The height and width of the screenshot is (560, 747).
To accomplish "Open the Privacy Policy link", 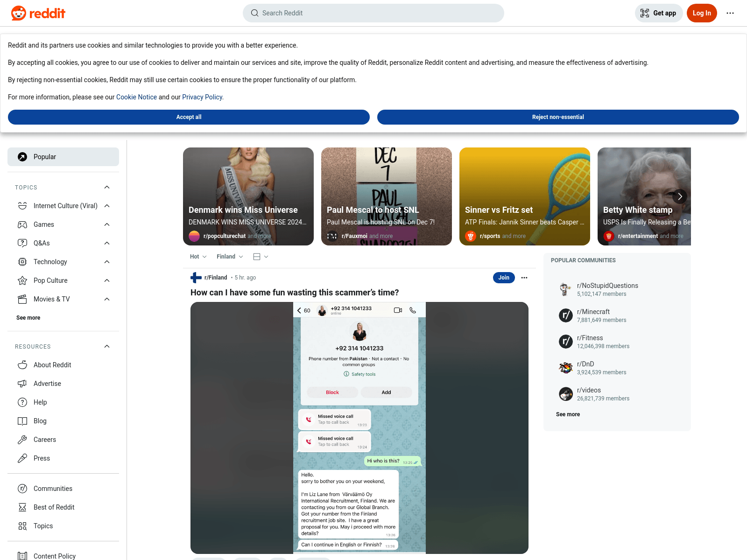I will pos(202,97).
